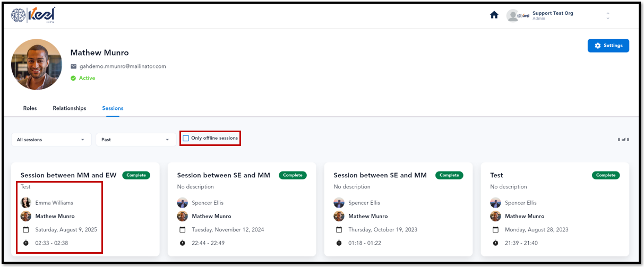Click Complete badge on MM and EW session
The width and height of the screenshot is (644, 267).
[x=136, y=175]
